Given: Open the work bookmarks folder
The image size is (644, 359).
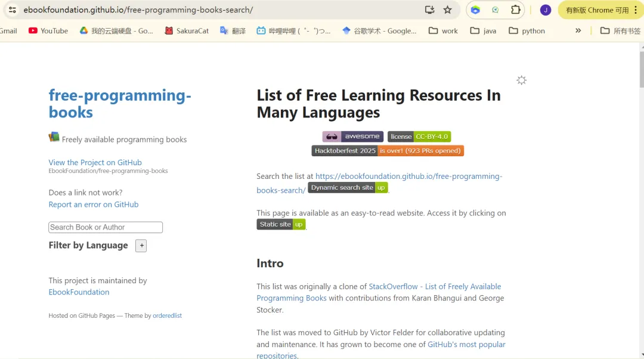Looking at the screenshot, I should tap(443, 31).
